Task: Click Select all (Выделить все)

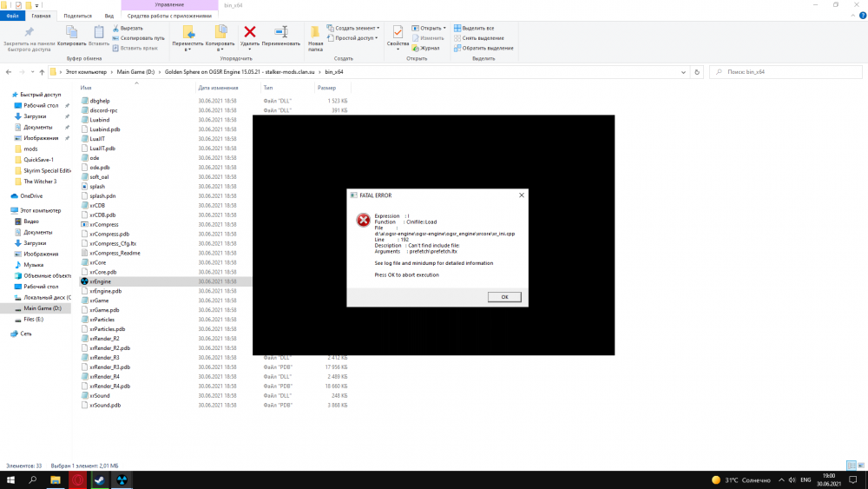Action: pyautogui.click(x=474, y=29)
